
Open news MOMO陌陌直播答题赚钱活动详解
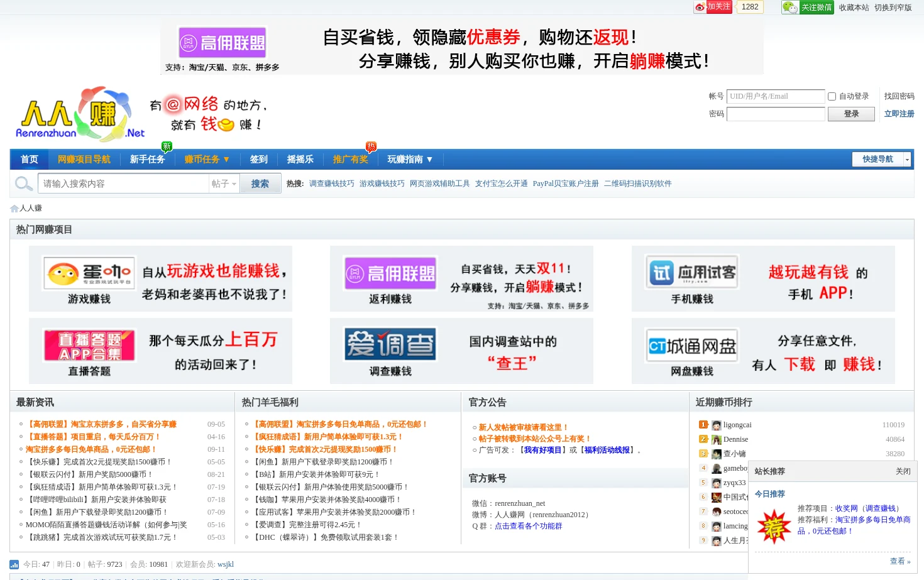pos(106,525)
